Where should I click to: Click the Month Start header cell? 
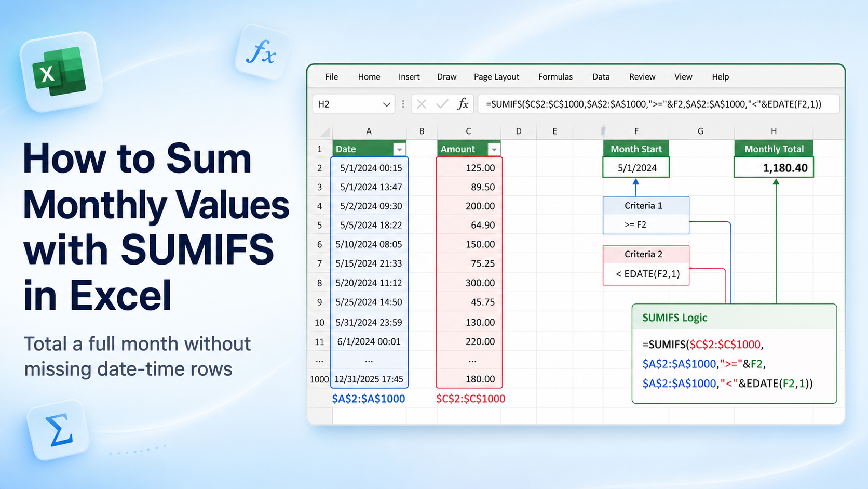[x=636, y=149]
